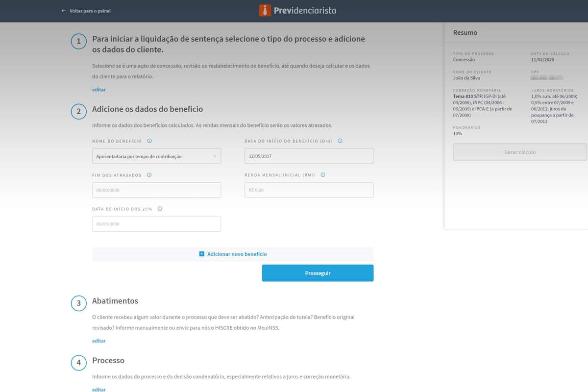This screenshot has width=588, height=392.
Task: Click editar under the client data section
Action: pos(98,89)
